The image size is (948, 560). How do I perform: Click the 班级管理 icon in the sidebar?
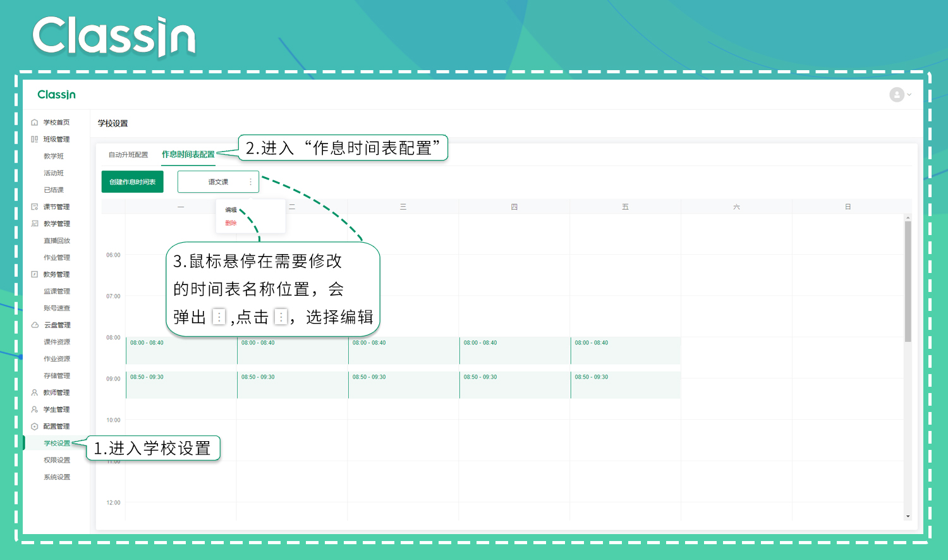coord(35,139)
